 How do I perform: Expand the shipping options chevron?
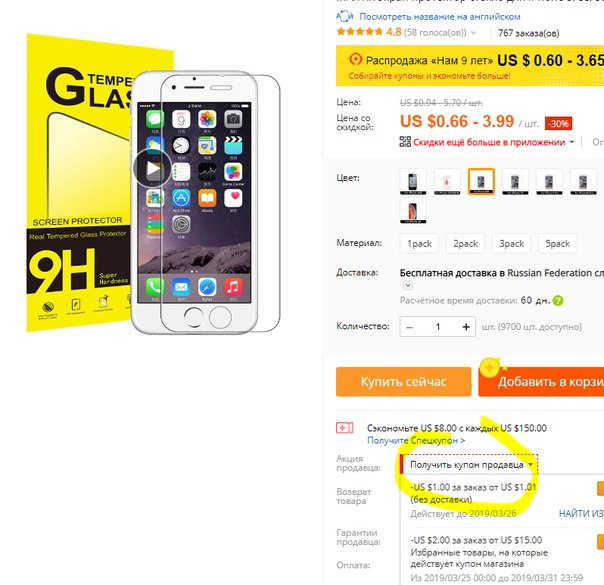pyautogui.click(x=408, y=285)
